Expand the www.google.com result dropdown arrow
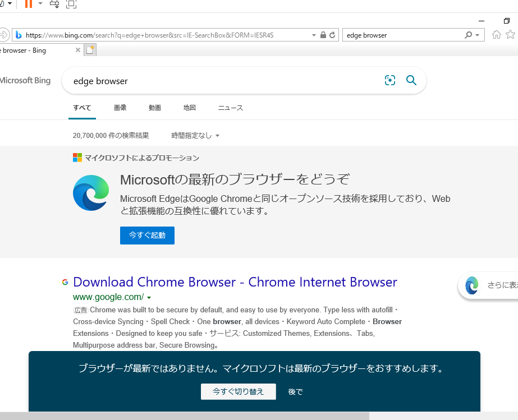Screen dimensions: 518x420 [149, 297]
